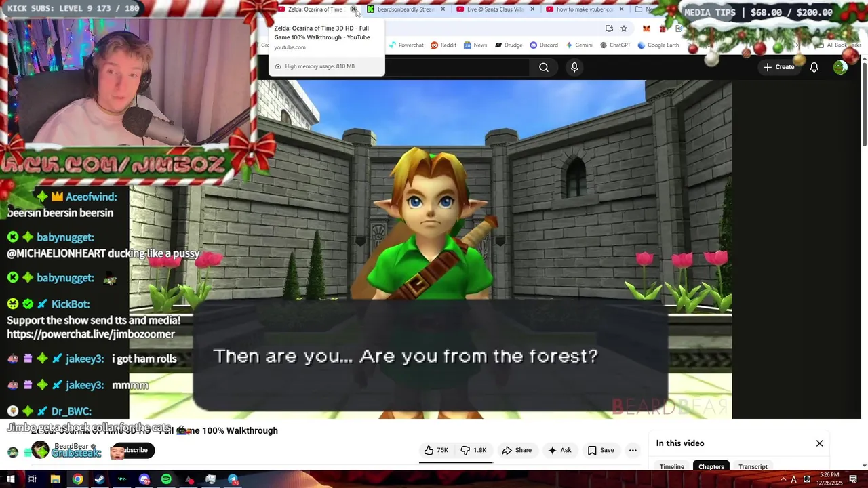Click Dr_BWC username in chat

[71, 411]
